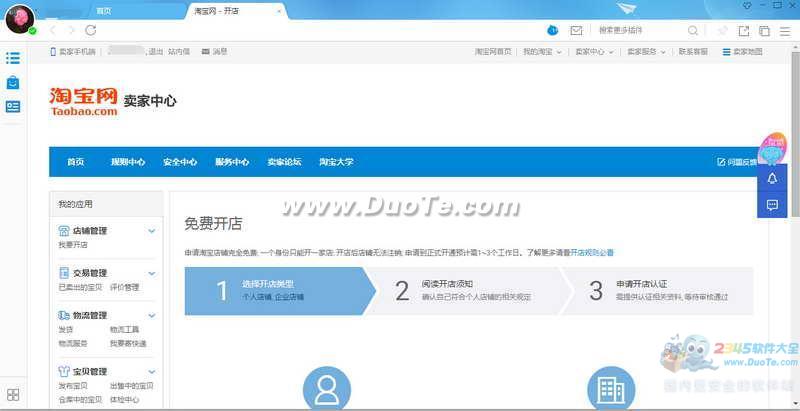The height and width of the screenshot is (411, 800).
Task: Open the mail envelope icon in toolbar
Action: point(576,31)
